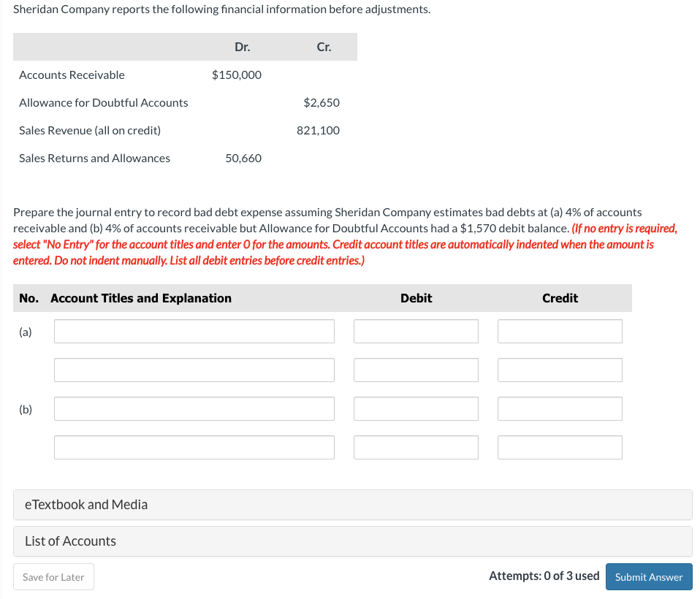Click the $150,000 debit value
The image size is (700, 599).
pyautogui.click(x=237, y=75)
